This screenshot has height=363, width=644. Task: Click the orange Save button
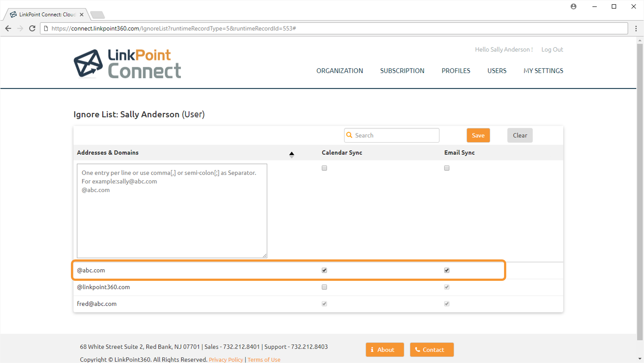click(x=478, y=135)
